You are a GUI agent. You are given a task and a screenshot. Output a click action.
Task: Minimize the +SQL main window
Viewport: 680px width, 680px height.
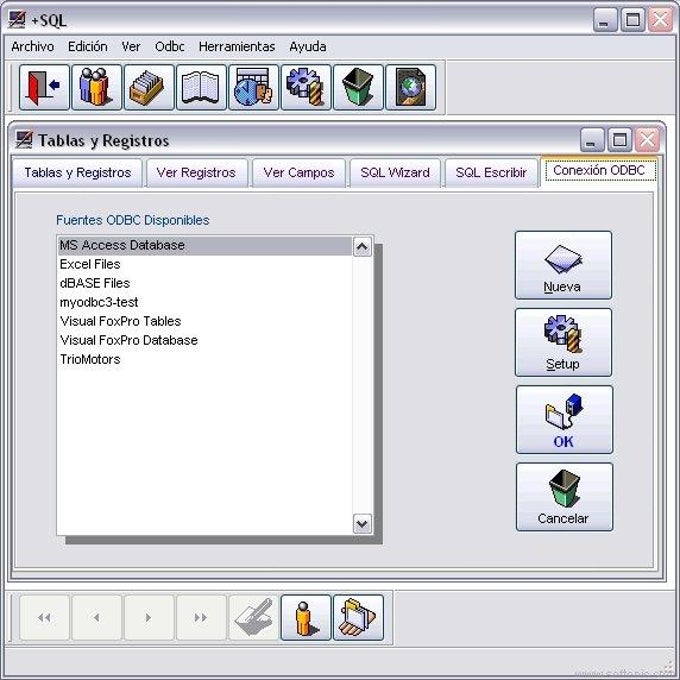605,20
